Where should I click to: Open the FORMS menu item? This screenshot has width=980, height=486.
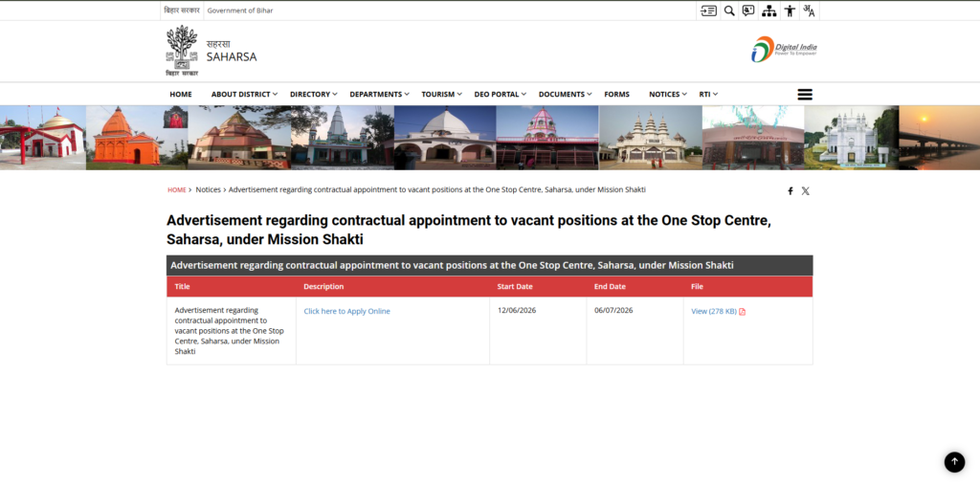617,95
